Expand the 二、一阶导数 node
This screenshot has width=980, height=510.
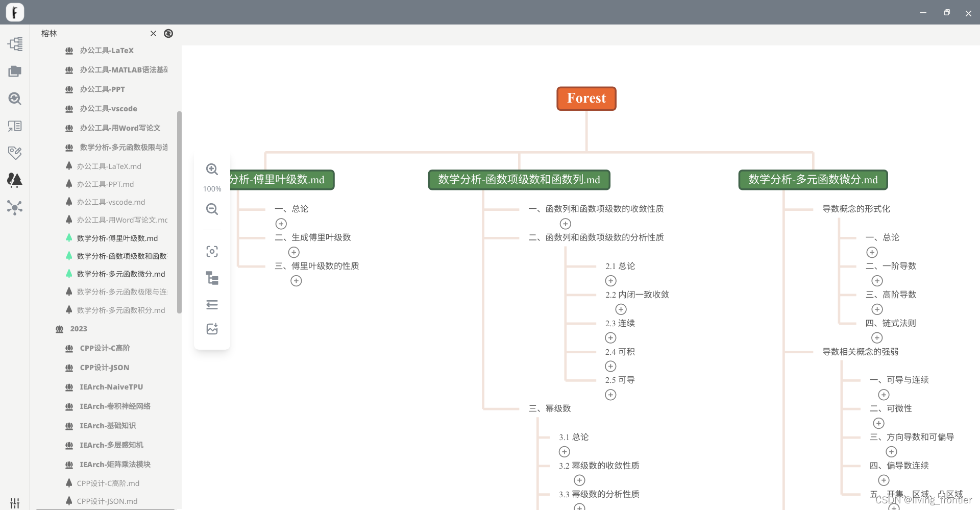[877, 281]
